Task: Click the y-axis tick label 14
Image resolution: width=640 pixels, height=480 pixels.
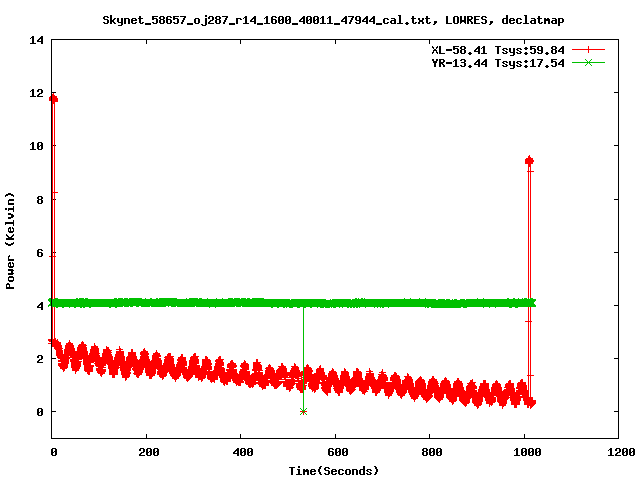Action: pos(36,40)
